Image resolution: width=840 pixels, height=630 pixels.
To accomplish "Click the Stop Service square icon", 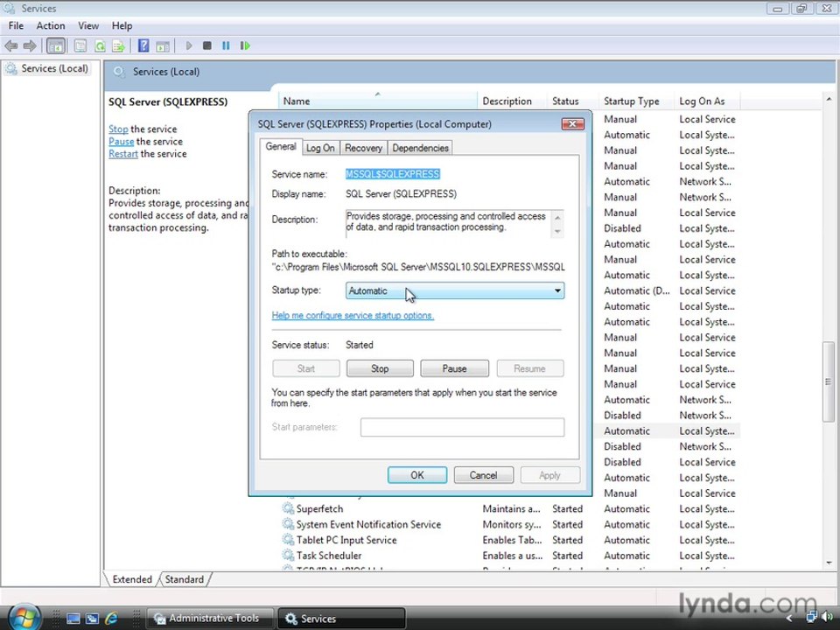I will pos(207,46).
